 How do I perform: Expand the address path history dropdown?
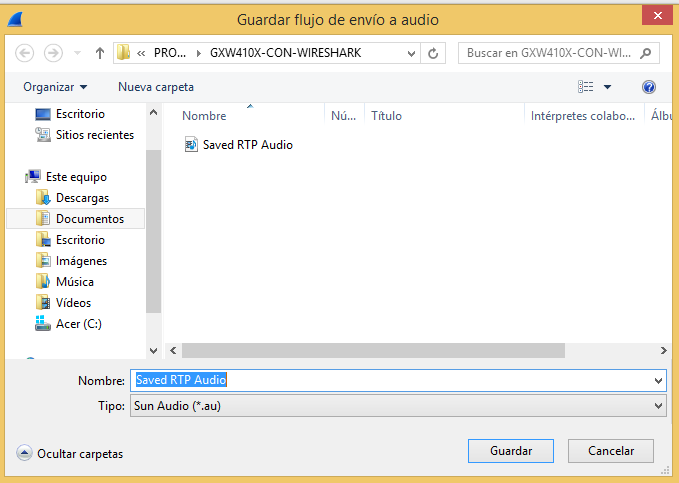pyautogui.click(x=411, y=53)
